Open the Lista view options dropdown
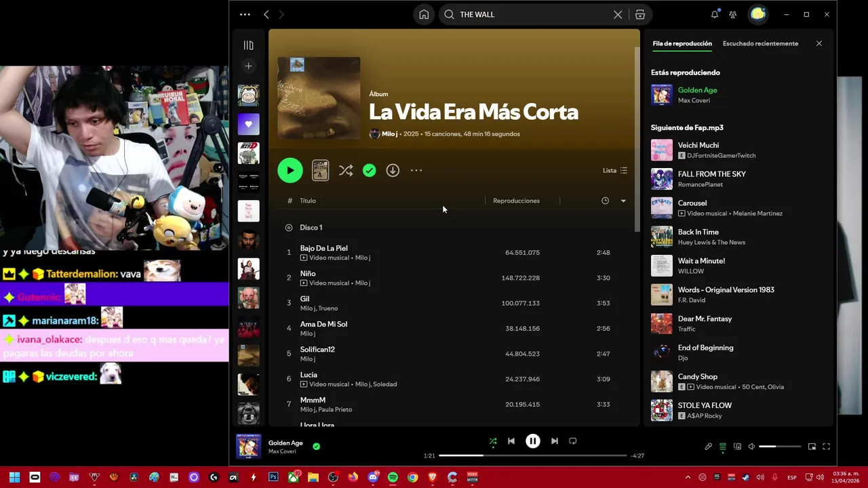The image size is (868, 488). (615, 170)
